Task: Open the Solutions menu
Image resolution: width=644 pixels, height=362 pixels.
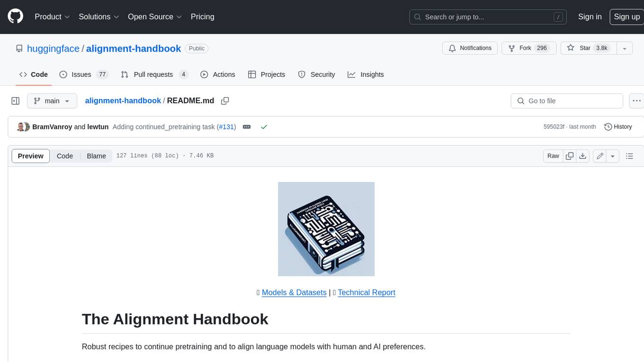Action: click(x=98, y=17)
